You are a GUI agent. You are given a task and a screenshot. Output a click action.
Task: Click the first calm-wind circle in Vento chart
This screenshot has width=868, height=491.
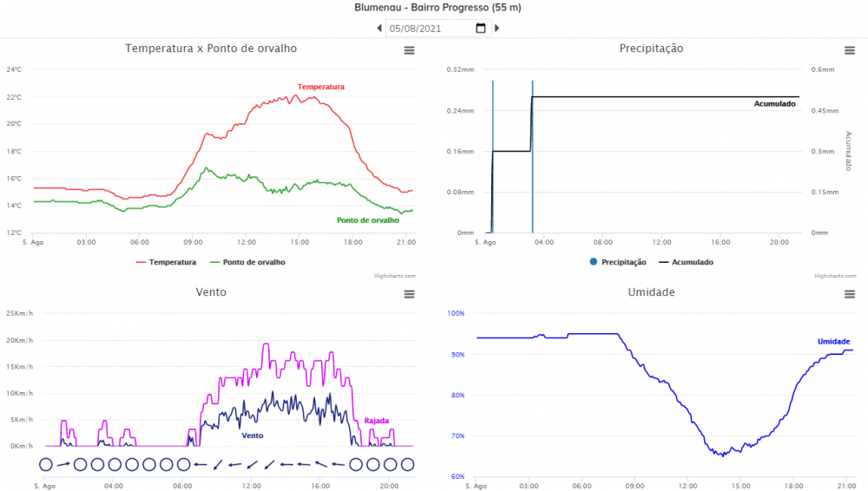point(46,465)
